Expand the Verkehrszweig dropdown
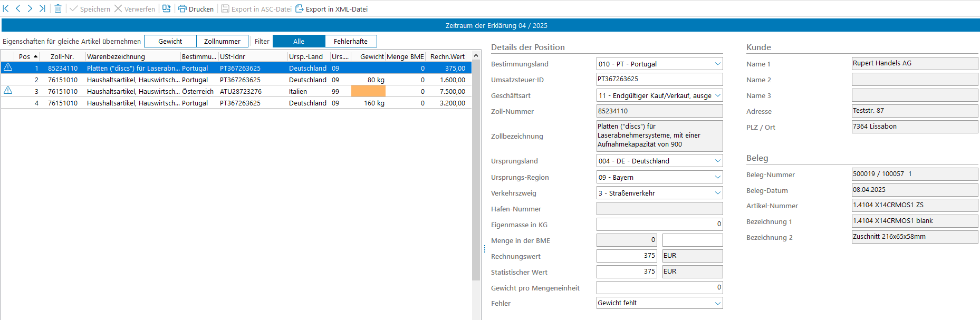 (x=717, y=193)
